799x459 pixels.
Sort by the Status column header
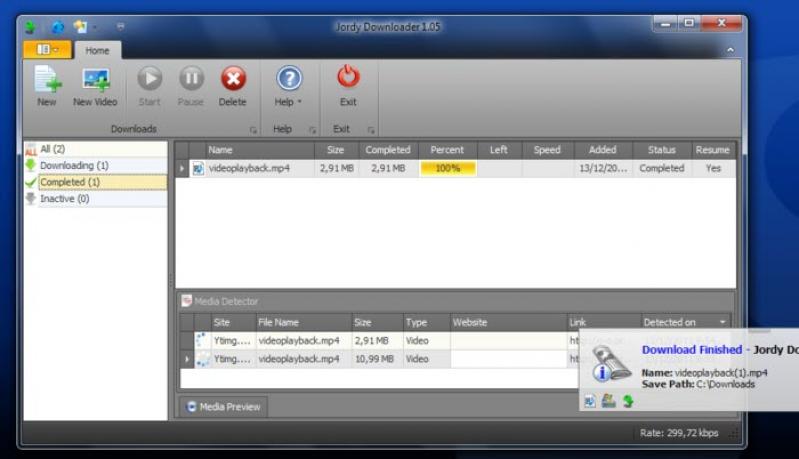point(662,150)
